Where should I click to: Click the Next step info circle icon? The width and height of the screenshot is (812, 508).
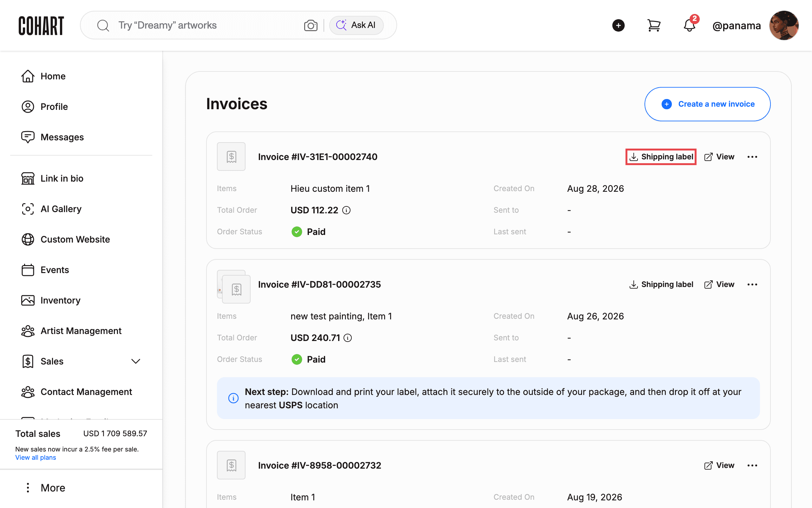click(233, 398)
